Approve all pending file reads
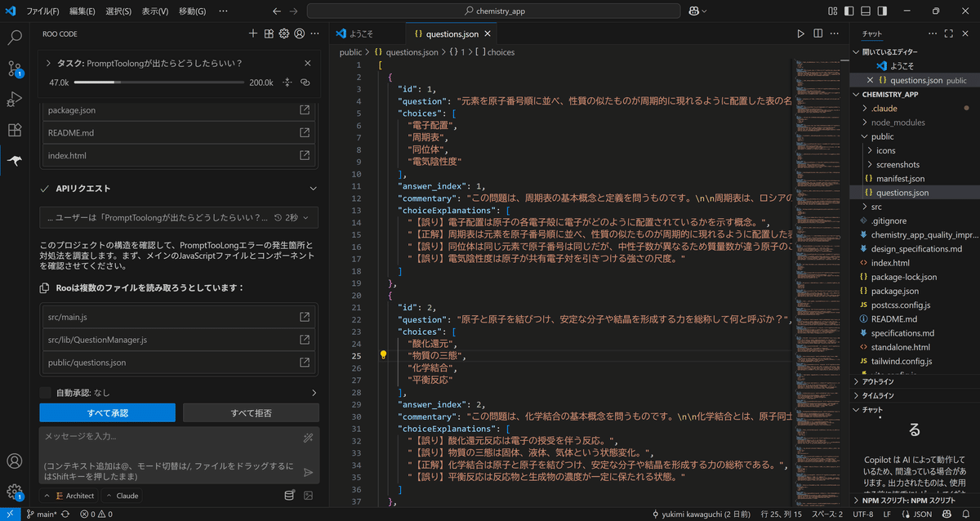The height and width of the screenshot is (521, 980). 108,412
